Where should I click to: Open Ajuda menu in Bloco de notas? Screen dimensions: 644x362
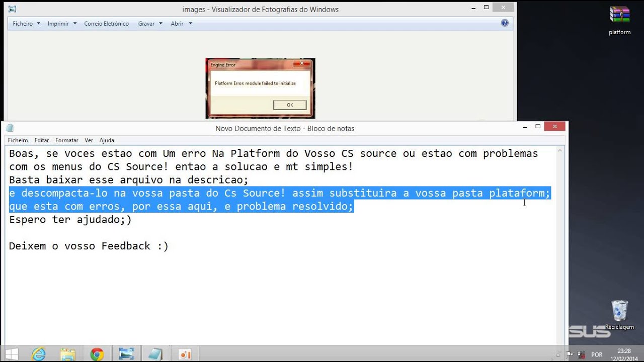pos(107,140)
